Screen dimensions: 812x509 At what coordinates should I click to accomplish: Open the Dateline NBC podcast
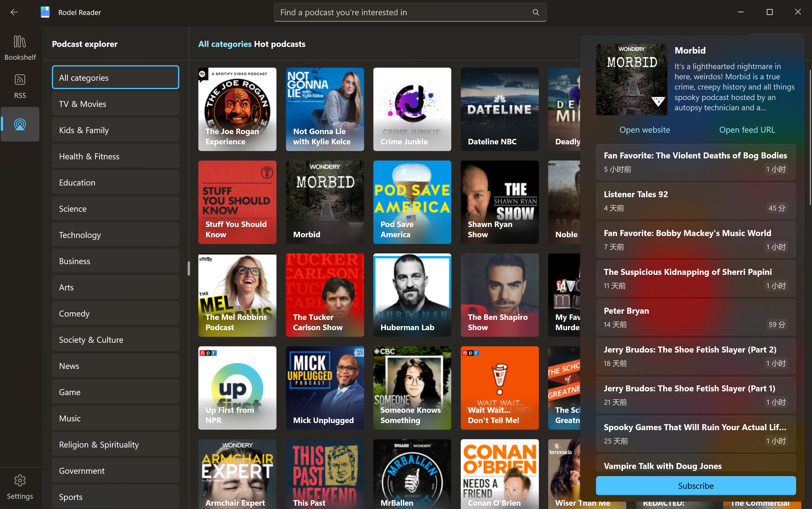click(x=499, y=109)
